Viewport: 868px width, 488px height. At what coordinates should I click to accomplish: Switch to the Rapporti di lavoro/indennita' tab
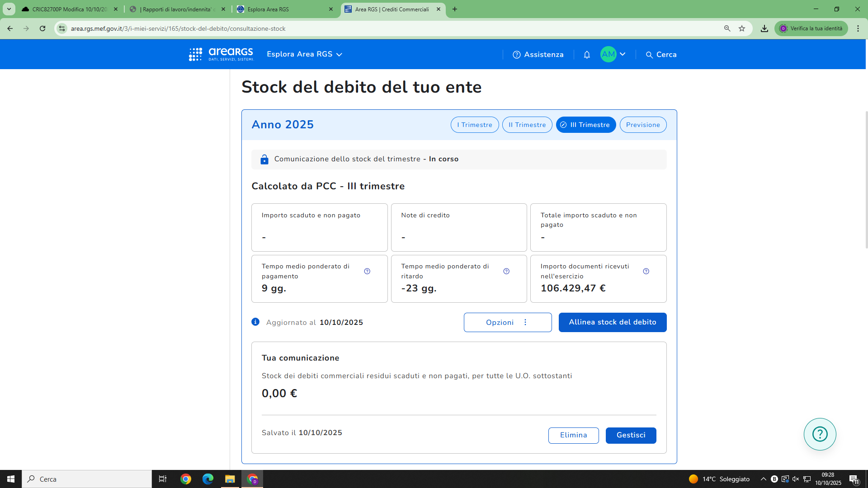point(177,9)
